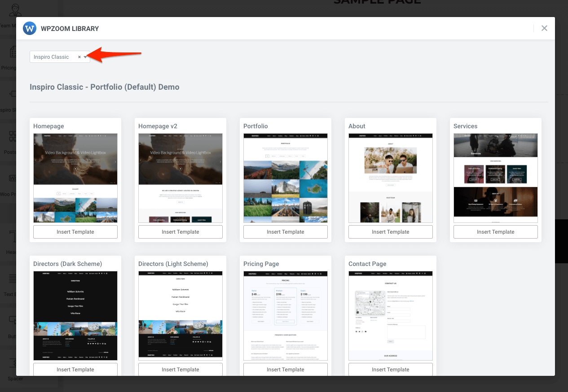Preview the Pricing Page thumbnail
Image resolution: width=568 pixels, height=392 pixels.
286,316
